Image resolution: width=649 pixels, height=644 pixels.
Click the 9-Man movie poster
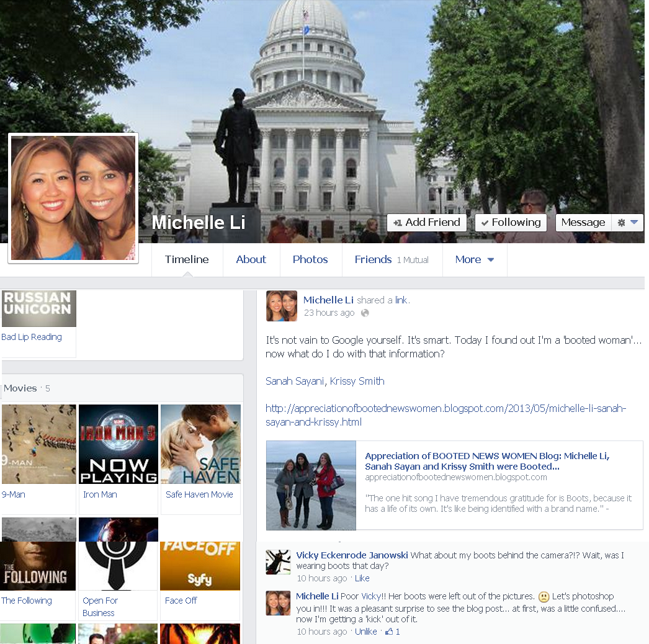pos(39,444)
